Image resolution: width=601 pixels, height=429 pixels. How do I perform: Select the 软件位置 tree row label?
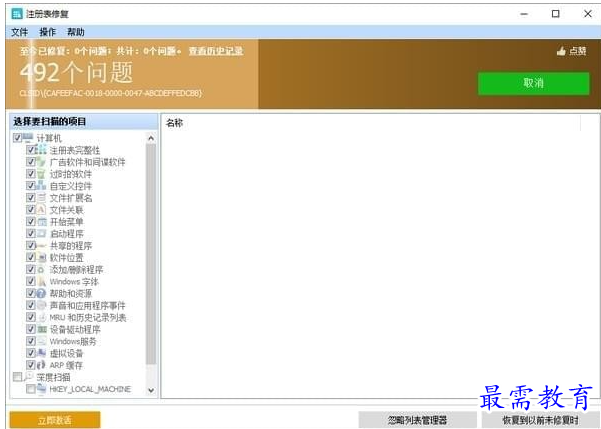coord(66,257)
